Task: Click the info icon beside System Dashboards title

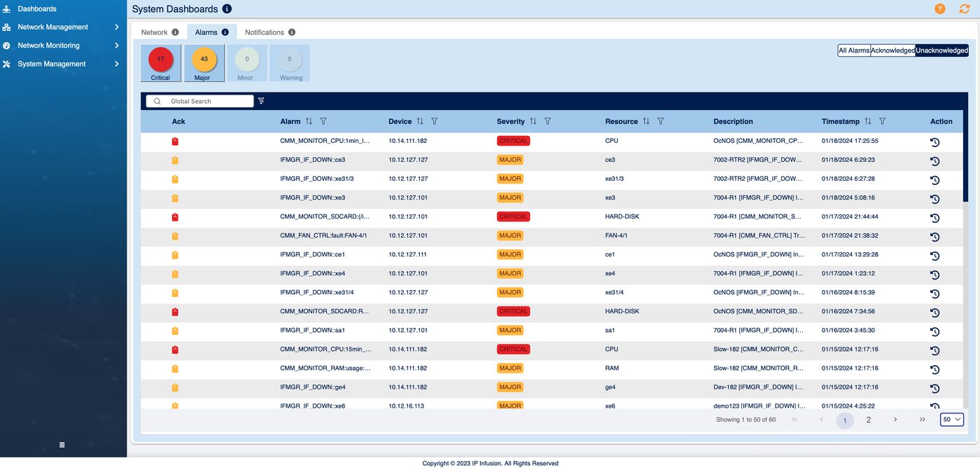Action: coord(227,9)
